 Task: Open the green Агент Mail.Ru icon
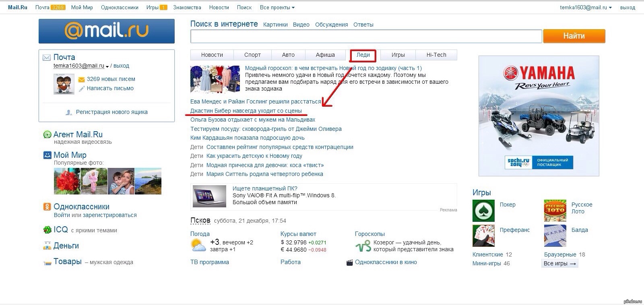coord(47,134)
